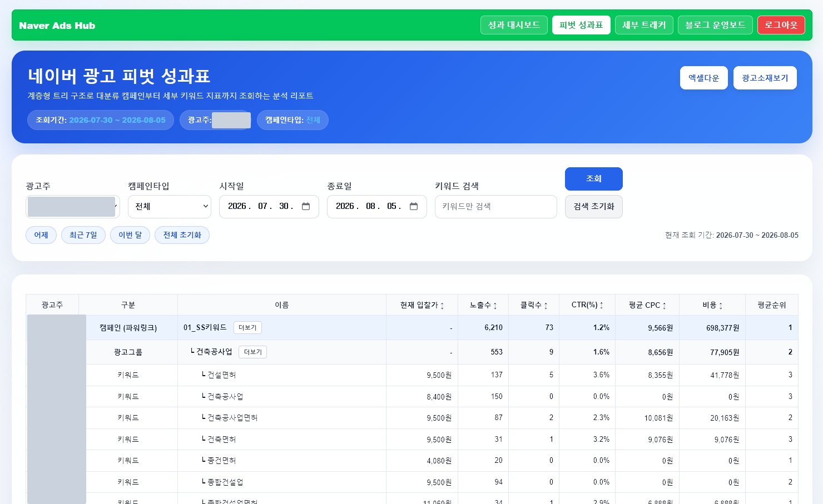This screenshot has height=504, width=823.
Task: Open the 캠페인타입 전체 dropdown
Action: 170,207
